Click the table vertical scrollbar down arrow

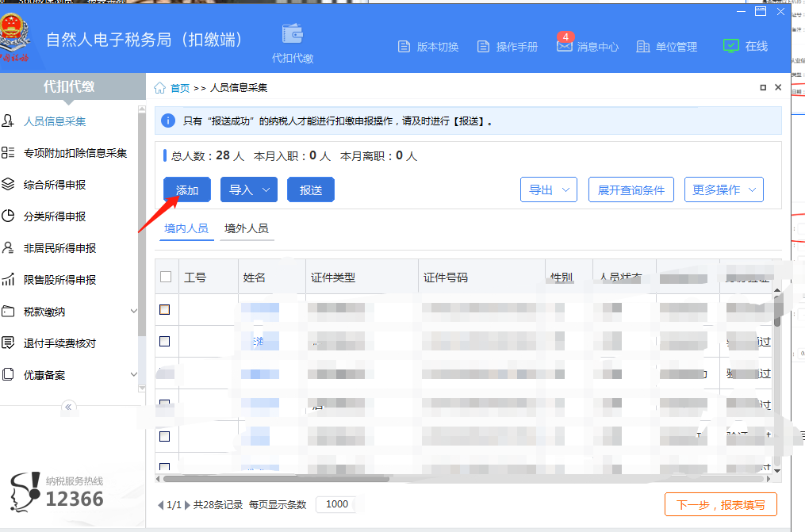click(x=776, y=470)
